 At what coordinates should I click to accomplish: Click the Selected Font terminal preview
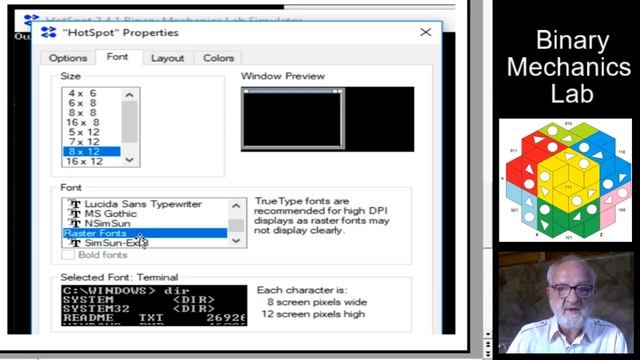click(154, 305)
